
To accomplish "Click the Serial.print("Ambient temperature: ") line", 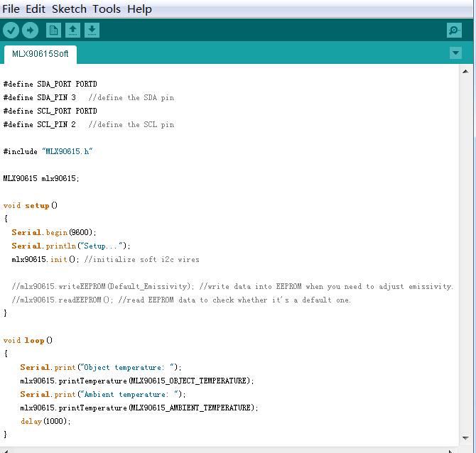I will (x=103, y=395).
